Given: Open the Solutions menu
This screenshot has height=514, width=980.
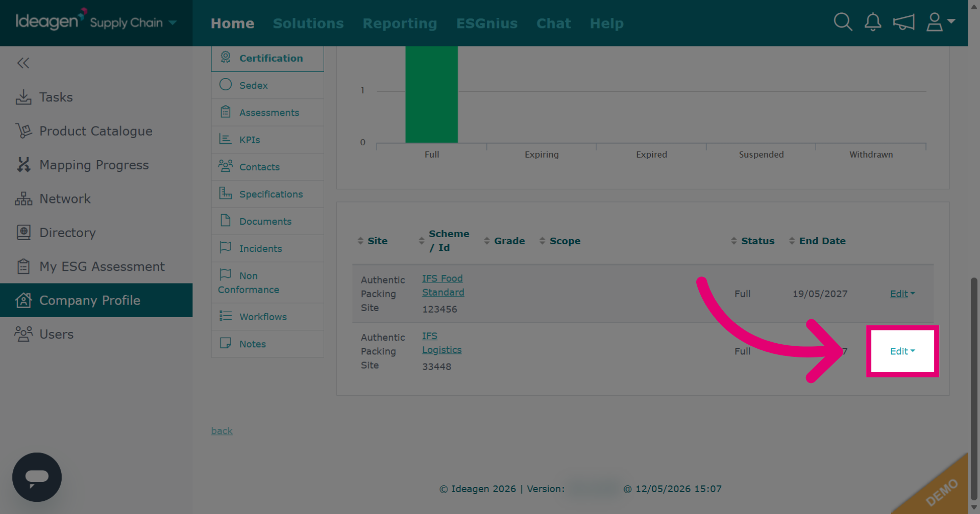Looking at the screenshot, I should tap(308, 23).
